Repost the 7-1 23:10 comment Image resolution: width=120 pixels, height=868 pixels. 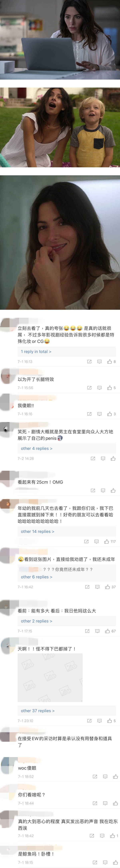click(x=89, y=721)
